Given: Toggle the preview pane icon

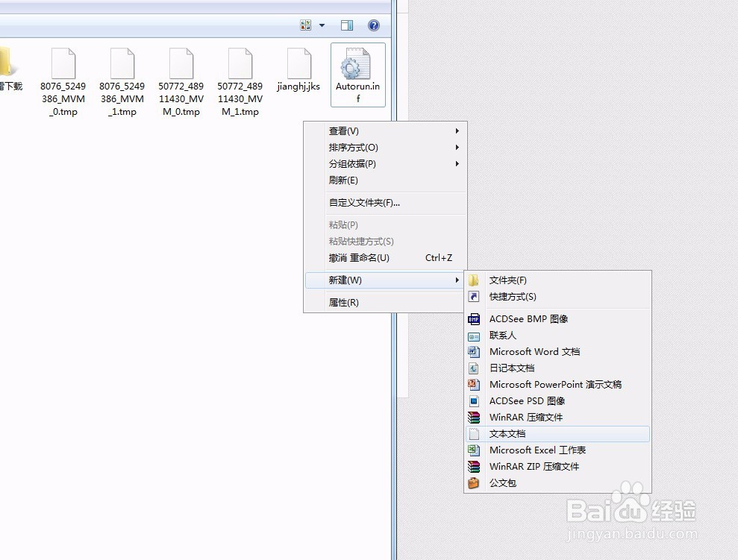Looking at the screenshot, I should tap(347, 25).
